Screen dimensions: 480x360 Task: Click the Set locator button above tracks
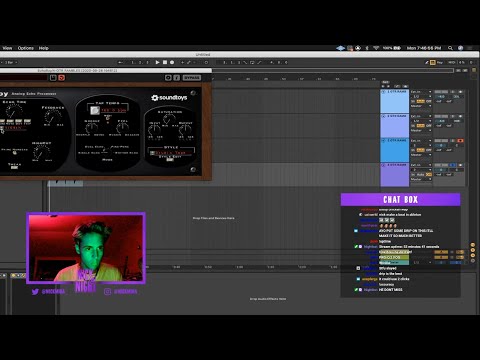[x=386, y=82]
